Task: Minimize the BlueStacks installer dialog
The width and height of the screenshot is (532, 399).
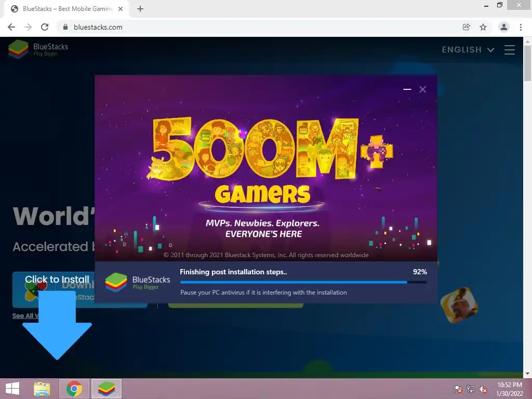Action: pyautogui.click(x=407, y=89)
